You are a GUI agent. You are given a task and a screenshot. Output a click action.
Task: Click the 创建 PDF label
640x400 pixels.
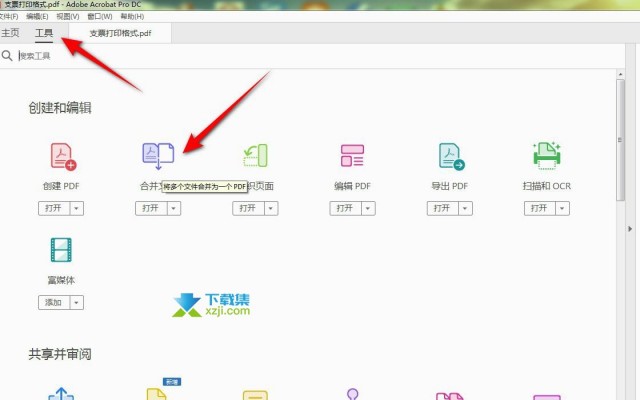point(61,186)
